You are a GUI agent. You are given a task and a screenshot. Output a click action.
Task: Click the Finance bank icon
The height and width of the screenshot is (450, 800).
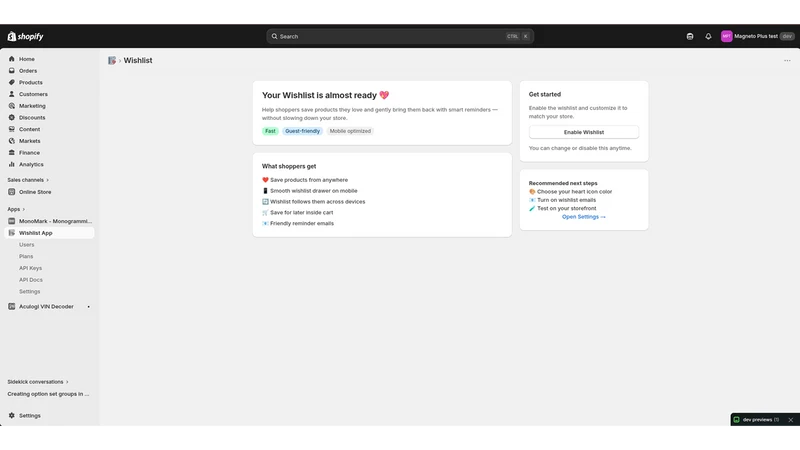12,153
